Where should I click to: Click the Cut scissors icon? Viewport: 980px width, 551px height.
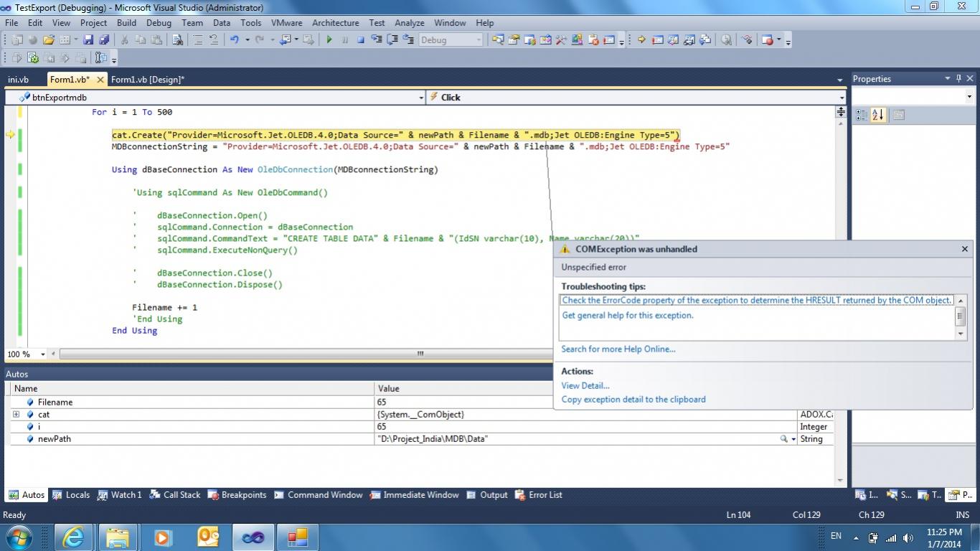[124, 40]
